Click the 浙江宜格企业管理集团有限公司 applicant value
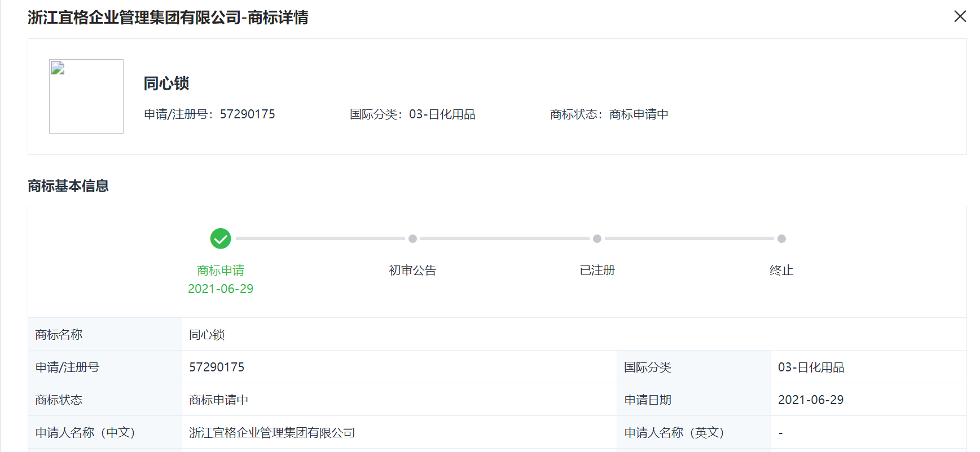Screen dimensions: 980x452 (x=272, y=432)
